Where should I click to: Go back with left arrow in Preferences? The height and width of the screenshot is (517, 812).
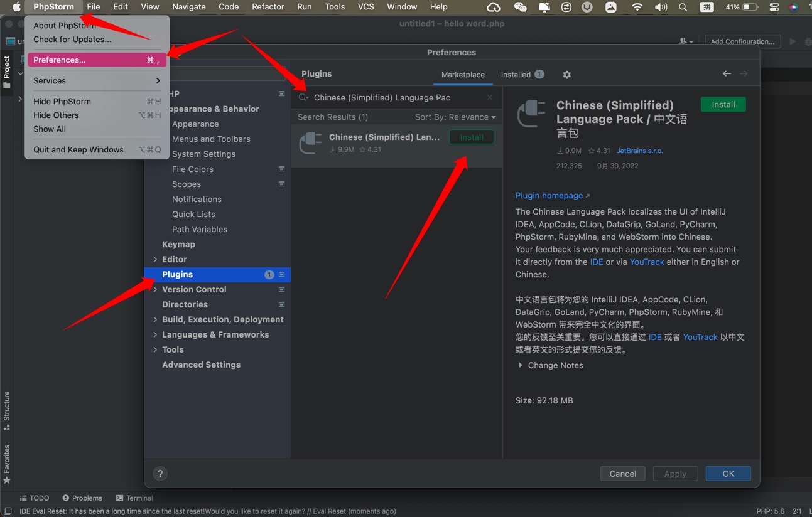coord(727,74)
